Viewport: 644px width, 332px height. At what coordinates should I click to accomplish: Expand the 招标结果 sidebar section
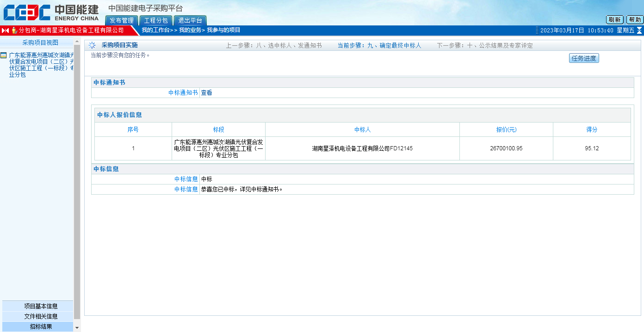click(41, 326)
